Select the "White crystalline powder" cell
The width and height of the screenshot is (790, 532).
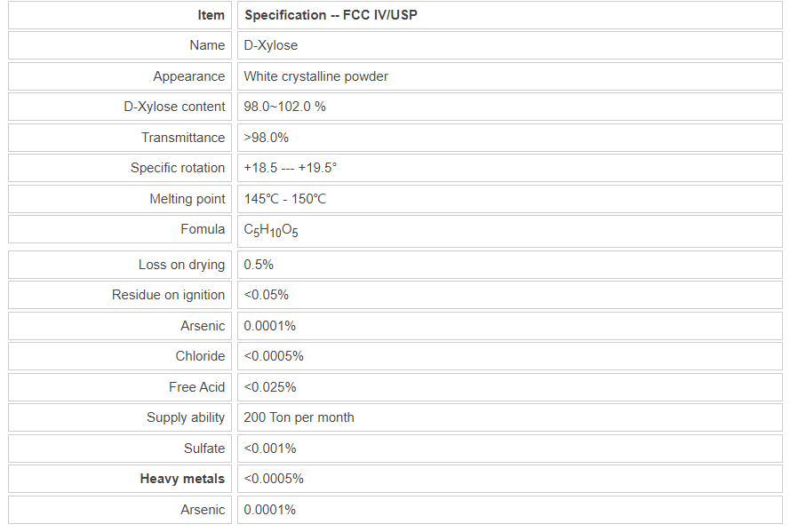tap(315, 76)
